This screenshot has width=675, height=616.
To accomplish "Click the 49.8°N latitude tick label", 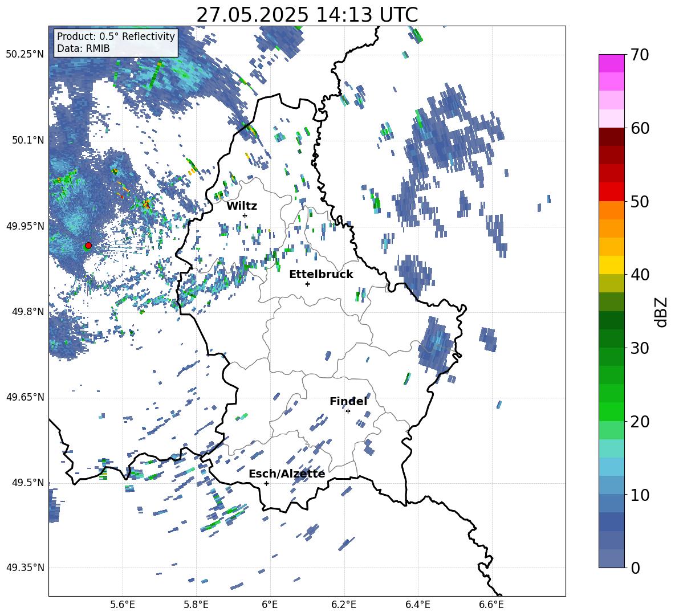I will point(27,312).
